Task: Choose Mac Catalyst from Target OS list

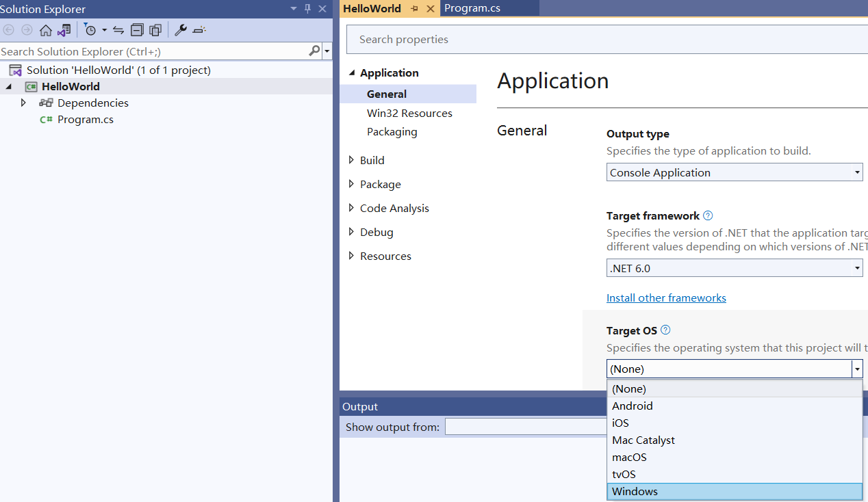Action: coord(735,440)
